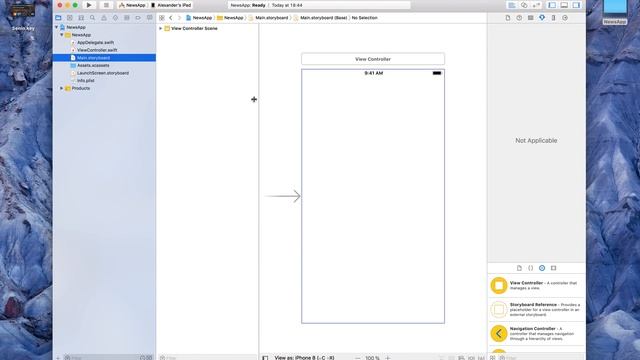The height and width of the screenshot is (360, 640).
Task: Zoom out the storyboard canvas
Action: [x=358, y=358]
